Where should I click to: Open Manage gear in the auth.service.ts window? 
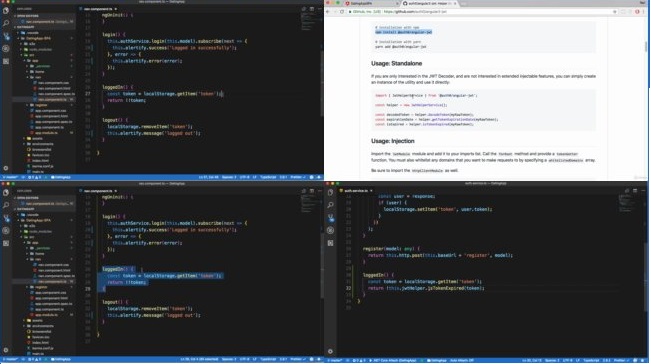330,351
